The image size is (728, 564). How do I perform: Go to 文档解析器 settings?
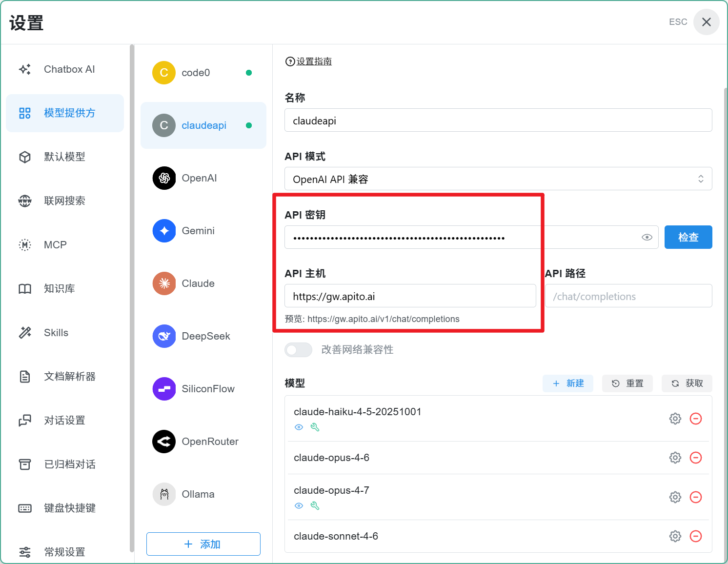click(65, 377)
